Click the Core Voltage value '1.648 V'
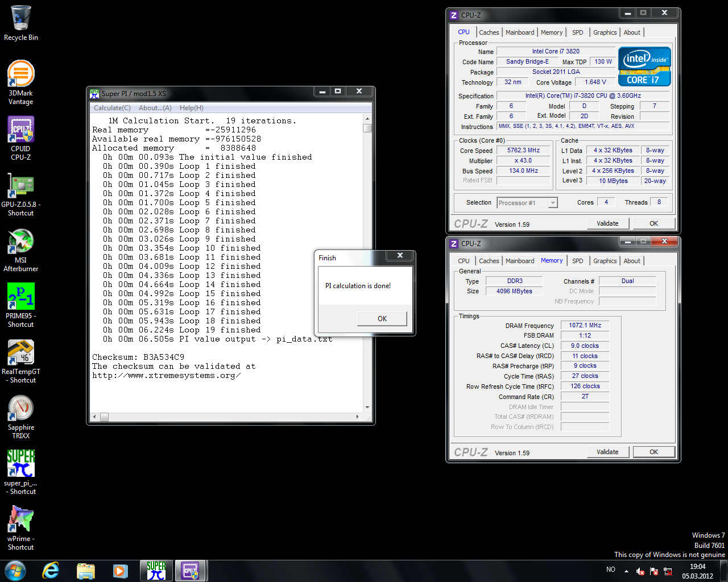Screen dimensions: 728x582 tap(595, 82)
